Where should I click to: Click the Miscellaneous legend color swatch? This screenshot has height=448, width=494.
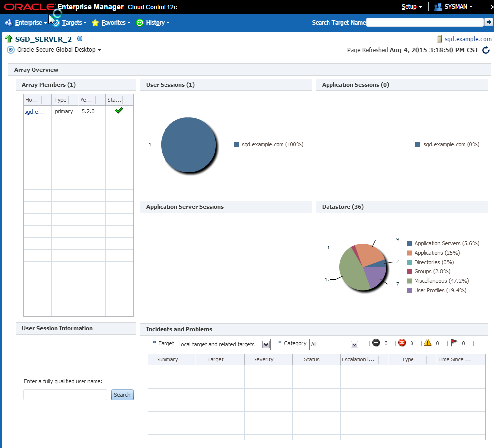click(x=409, y=281)
